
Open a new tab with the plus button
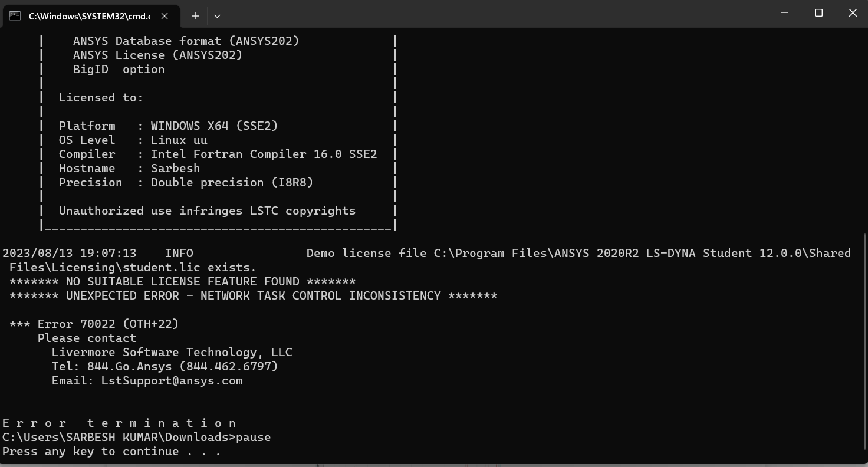point(195,16)
